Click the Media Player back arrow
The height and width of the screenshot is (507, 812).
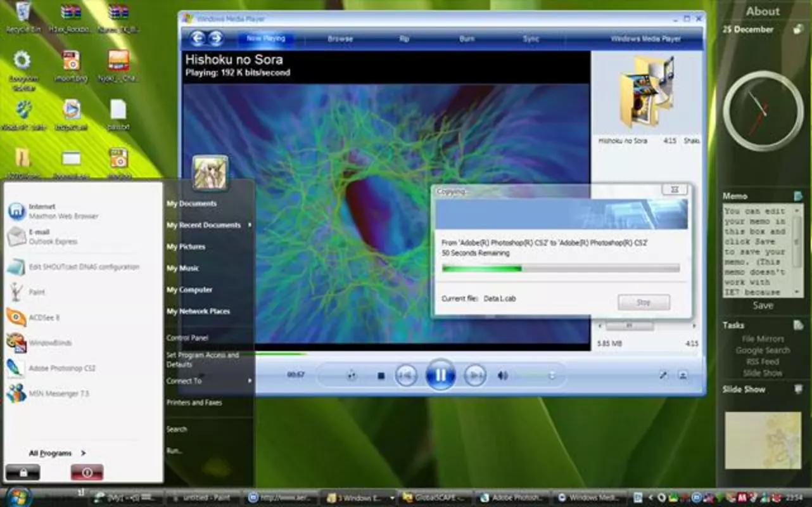pos(198,39)
